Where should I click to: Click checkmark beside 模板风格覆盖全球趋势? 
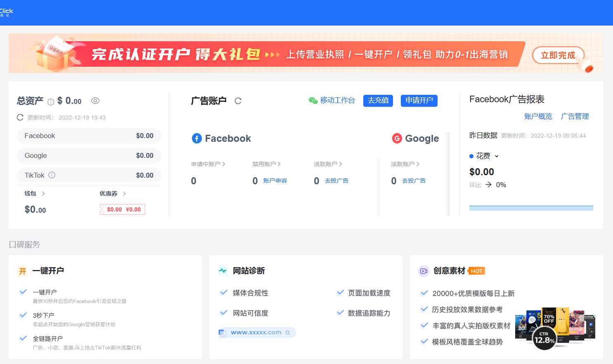point(424,341)
